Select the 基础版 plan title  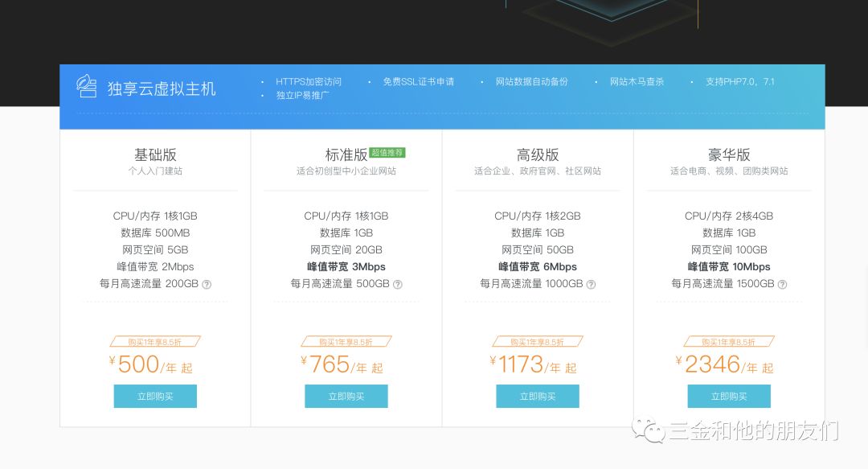pos(155,154)
